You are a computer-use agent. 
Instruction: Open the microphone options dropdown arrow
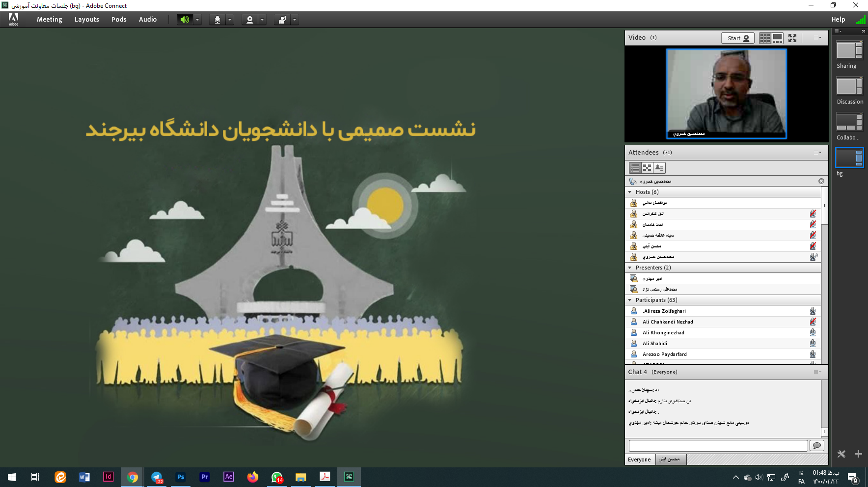230,20
